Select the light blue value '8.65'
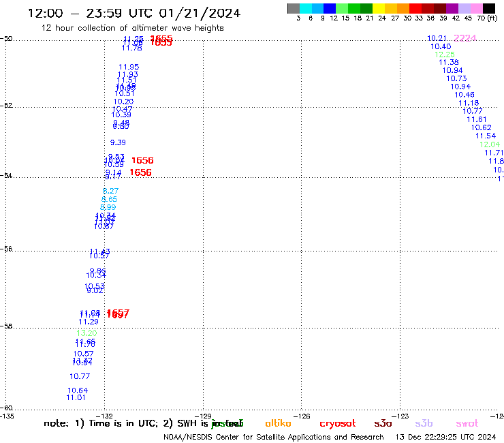Screen dimensions: 504x443 [x=109, y=199]
